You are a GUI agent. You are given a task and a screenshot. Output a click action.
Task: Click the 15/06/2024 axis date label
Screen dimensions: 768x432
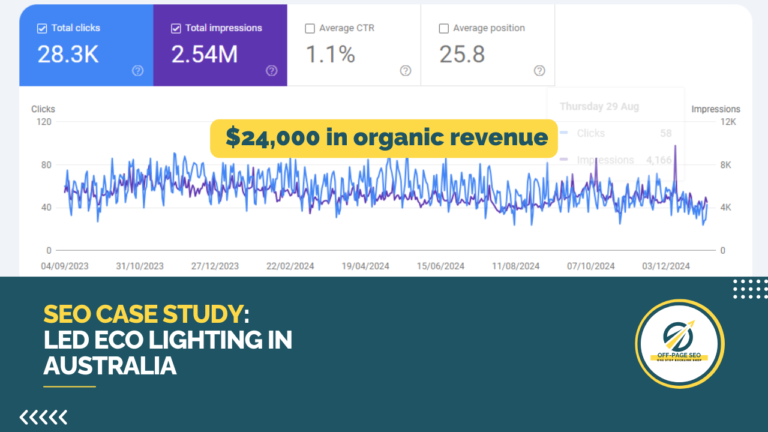click(440, 266)
